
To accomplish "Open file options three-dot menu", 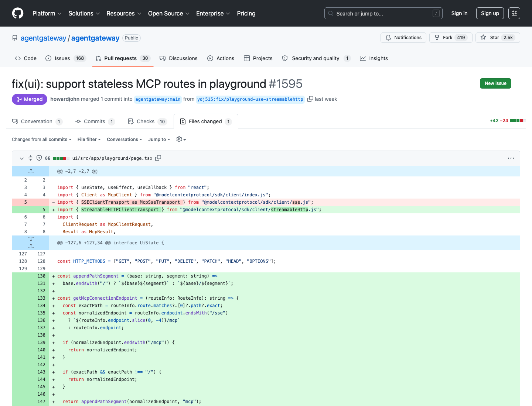I will [511, 158].
